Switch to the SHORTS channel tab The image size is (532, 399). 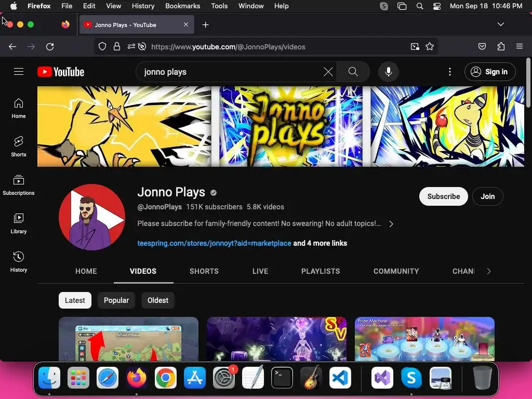204,271
